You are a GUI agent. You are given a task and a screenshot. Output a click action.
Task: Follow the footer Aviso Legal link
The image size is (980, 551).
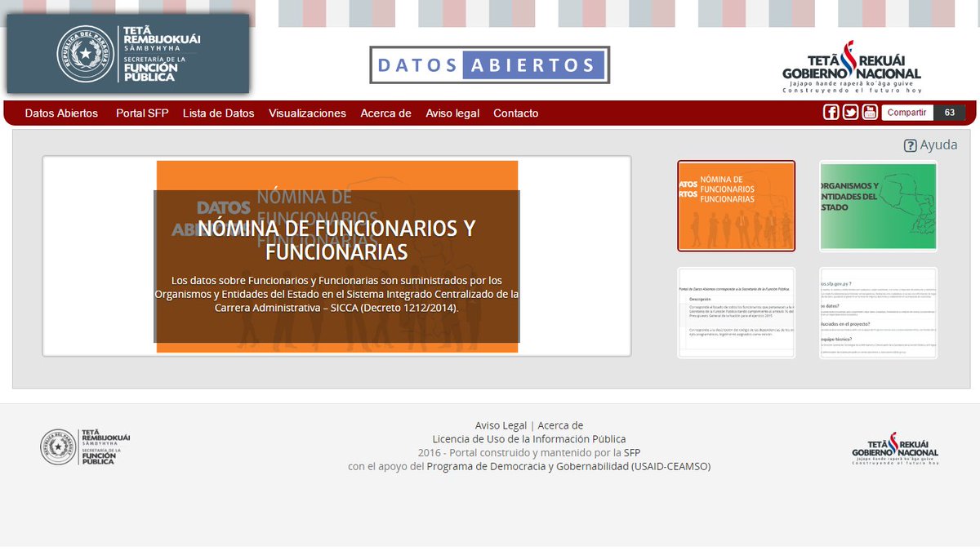click(501, 425)
